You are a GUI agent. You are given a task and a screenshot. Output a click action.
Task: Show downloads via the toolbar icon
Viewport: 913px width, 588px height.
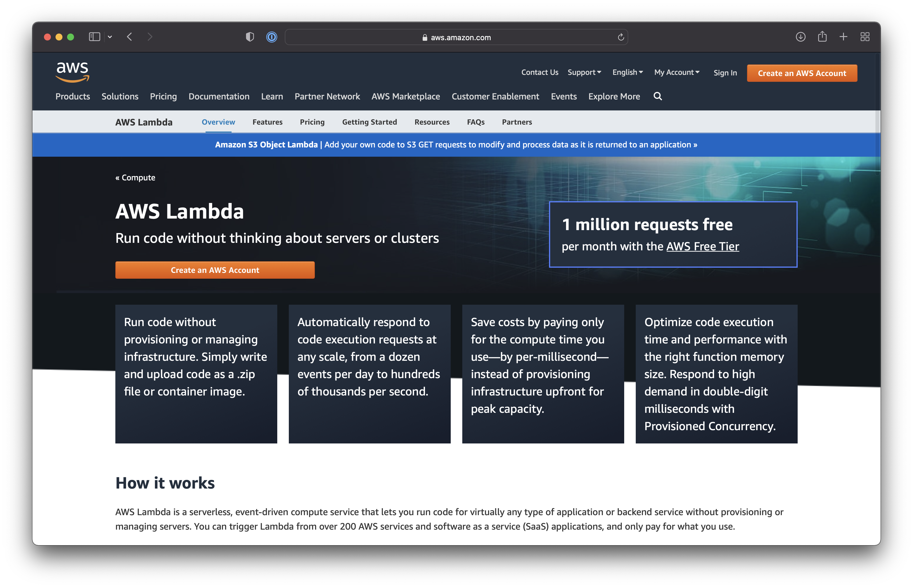click(x=800, y=37)
